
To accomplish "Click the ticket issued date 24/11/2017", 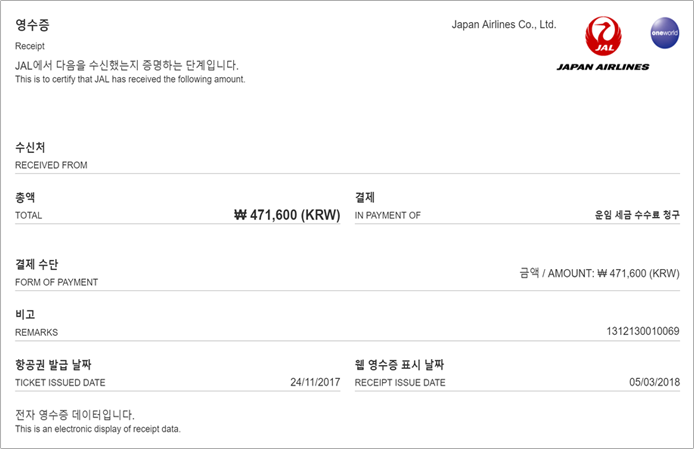I will pos(315,382).
